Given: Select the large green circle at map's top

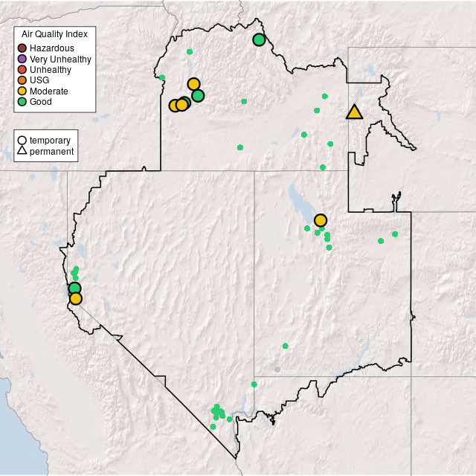Looking at the screenshot, I should [x=259, y=39].
